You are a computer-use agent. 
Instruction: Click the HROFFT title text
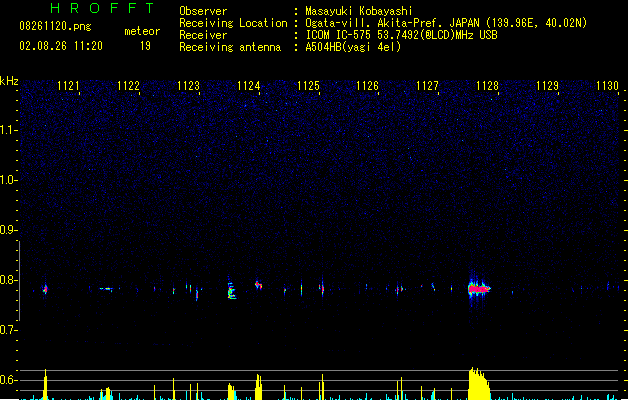pyautogui.click(x=103, y=8)
